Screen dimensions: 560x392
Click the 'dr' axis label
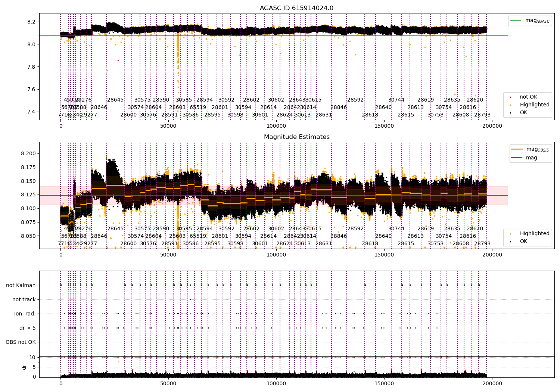click(24, 367)
